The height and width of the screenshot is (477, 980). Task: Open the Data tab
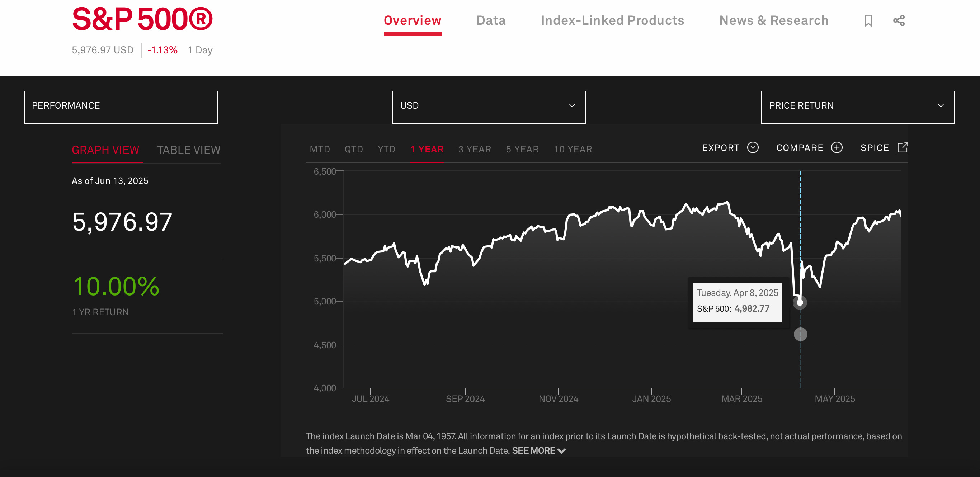pos(491,20)
